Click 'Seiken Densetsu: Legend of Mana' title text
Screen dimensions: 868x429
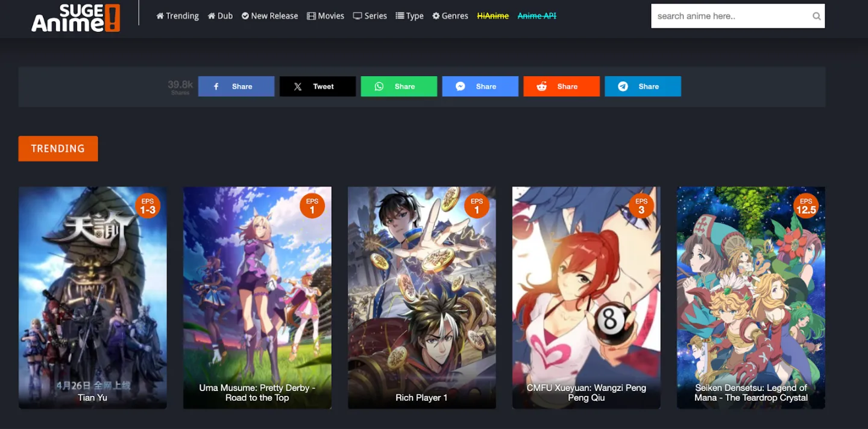[x=751, y=393]
